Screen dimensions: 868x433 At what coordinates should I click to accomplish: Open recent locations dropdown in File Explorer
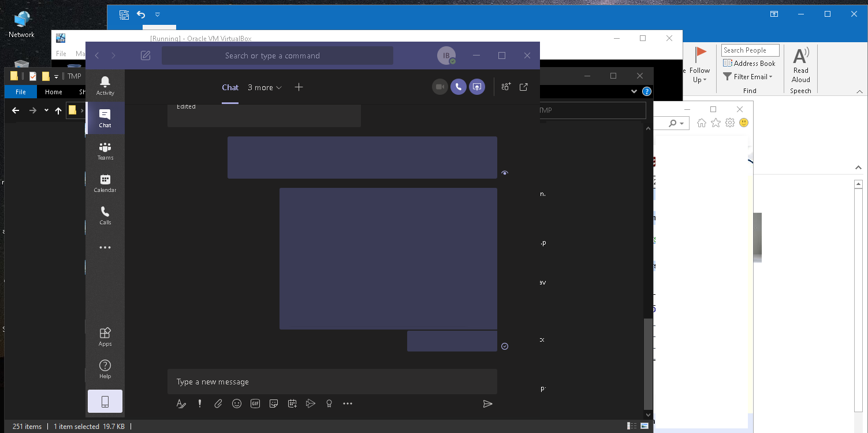coord(46,110)
